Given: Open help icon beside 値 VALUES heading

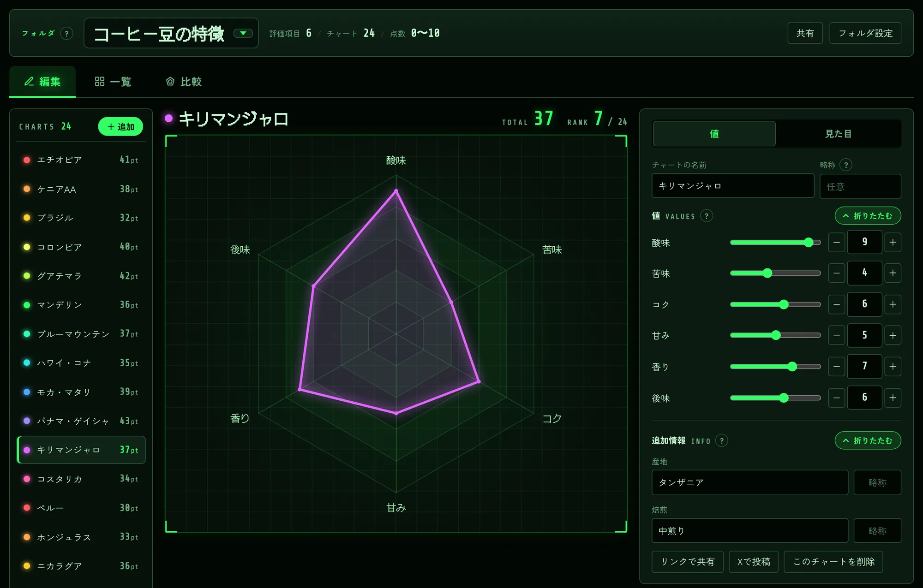Looking at the screenshot, I should tap(707, 216).
